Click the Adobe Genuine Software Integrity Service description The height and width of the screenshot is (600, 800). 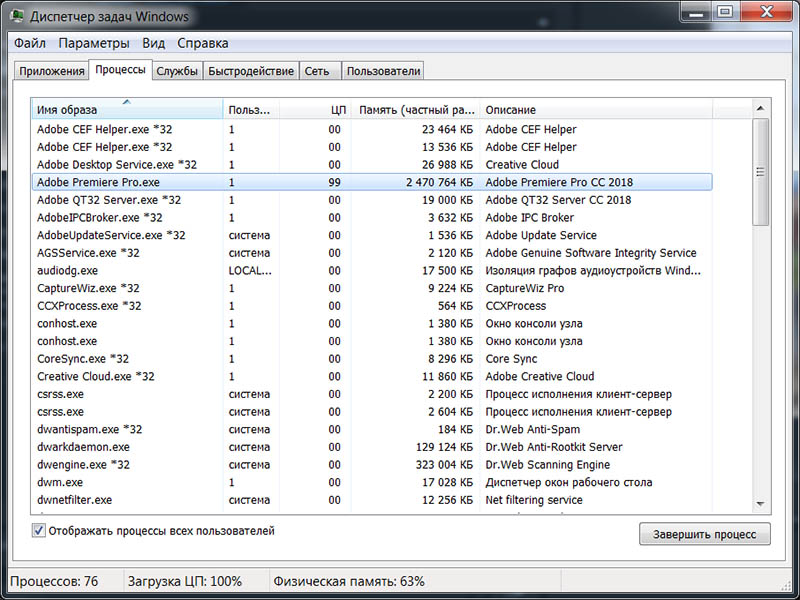click(x=591, y=253)
